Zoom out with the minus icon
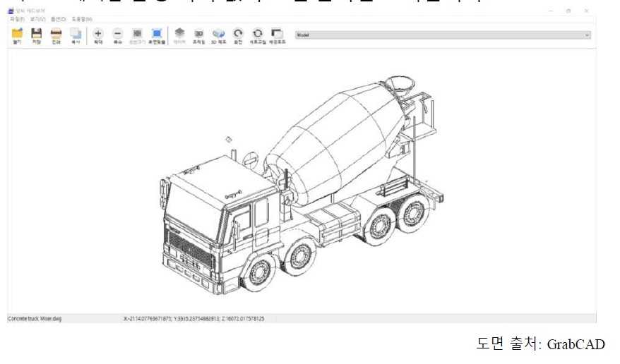Screen dimensions: 620x364 pos(117,35)
